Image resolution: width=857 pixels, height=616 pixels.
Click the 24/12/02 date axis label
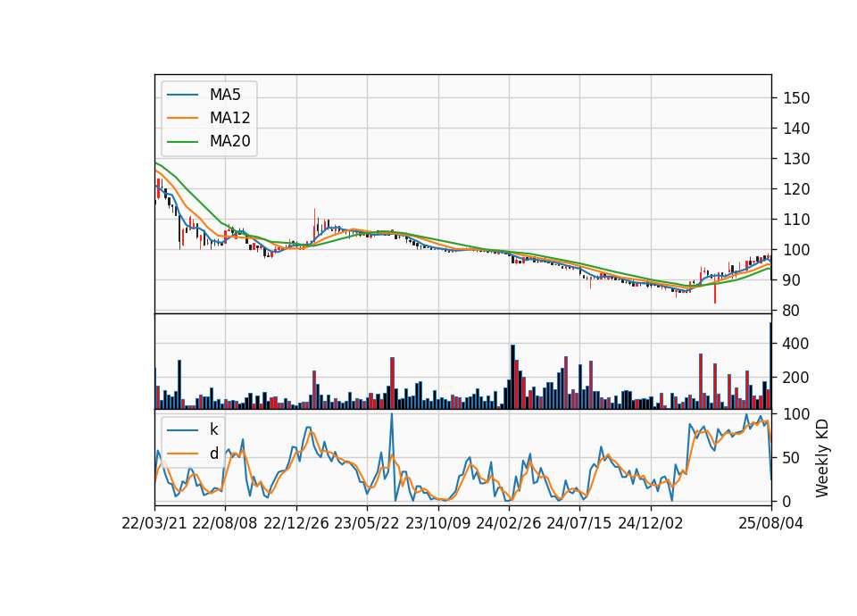click(651, 523)
